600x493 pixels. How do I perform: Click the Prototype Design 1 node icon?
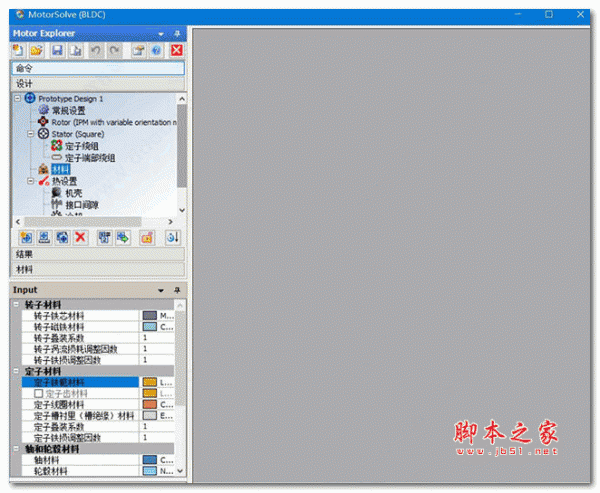coord(30,98)
